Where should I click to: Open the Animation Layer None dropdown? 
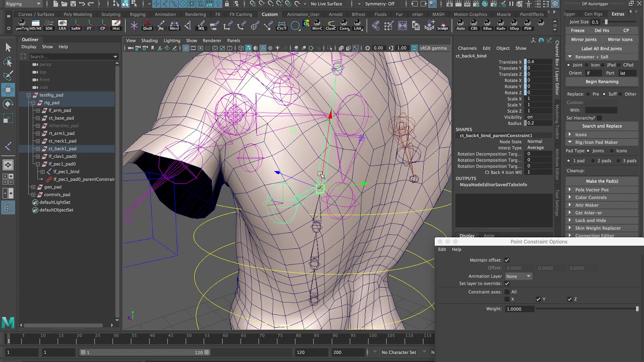[x=518, y=277]
